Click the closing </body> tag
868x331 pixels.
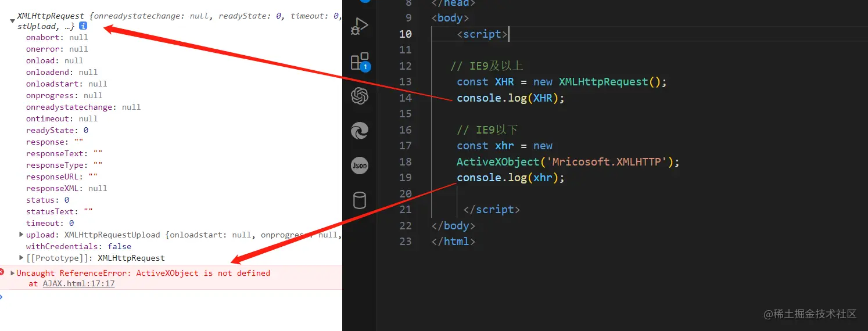click(x=453, y=225)
